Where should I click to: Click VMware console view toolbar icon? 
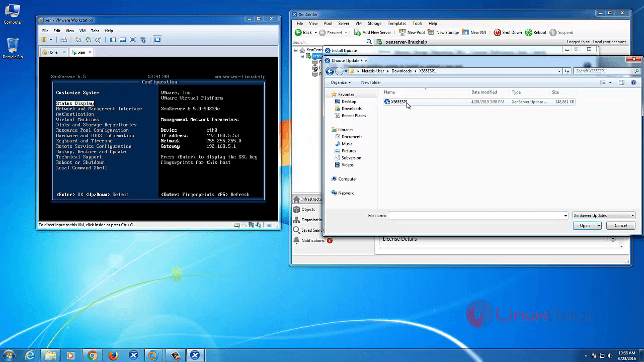click(157, 40)
